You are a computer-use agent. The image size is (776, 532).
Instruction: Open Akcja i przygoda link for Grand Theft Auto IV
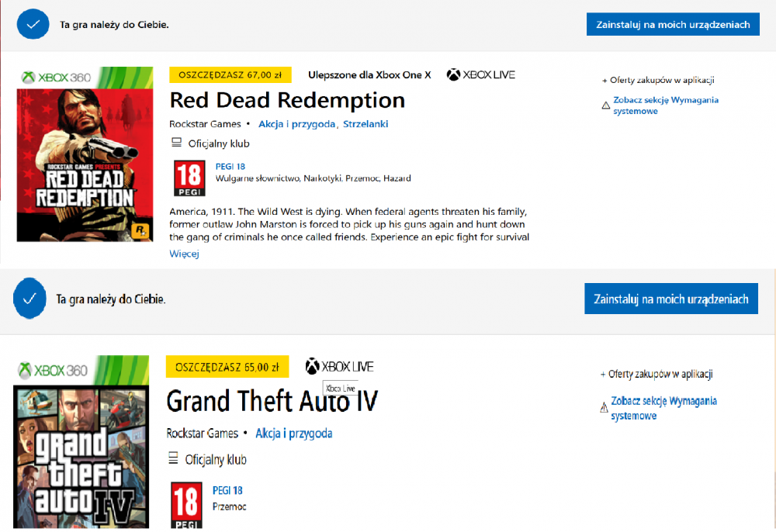(294, 433)
